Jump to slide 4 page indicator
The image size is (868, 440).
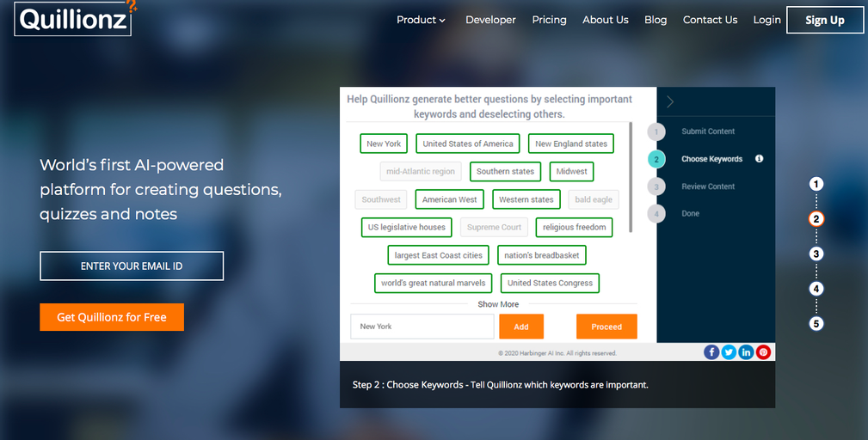coord(816,289)
